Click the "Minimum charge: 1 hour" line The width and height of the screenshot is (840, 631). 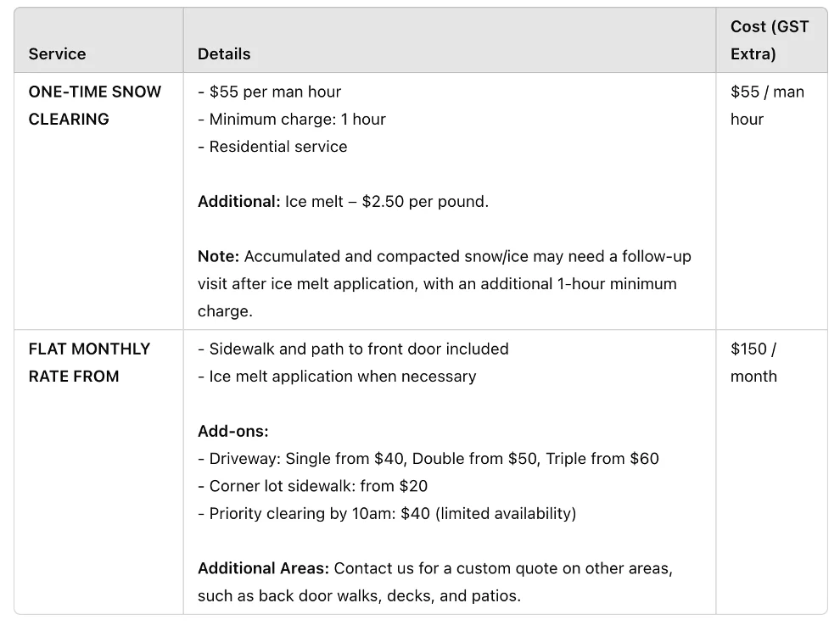(291, 119)
